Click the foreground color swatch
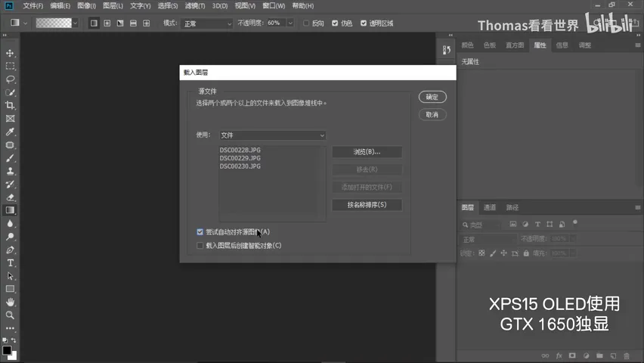 (x=7, y=350)
